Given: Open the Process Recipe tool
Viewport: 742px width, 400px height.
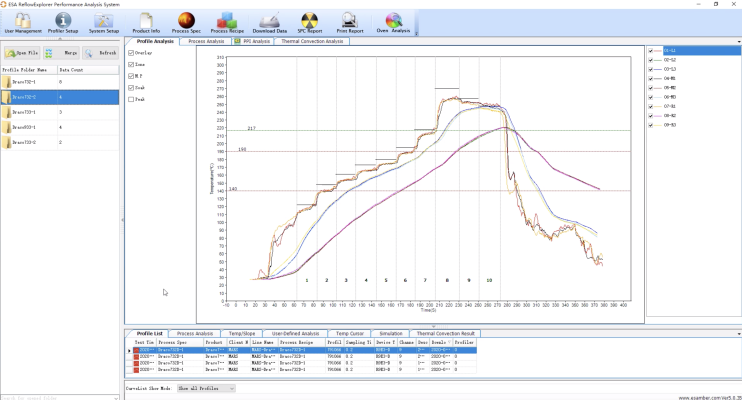Looking at the screenshot, I should 227,22.
